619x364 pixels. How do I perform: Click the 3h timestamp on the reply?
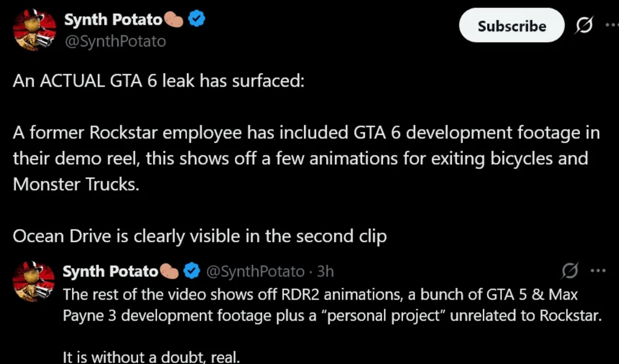324,271
